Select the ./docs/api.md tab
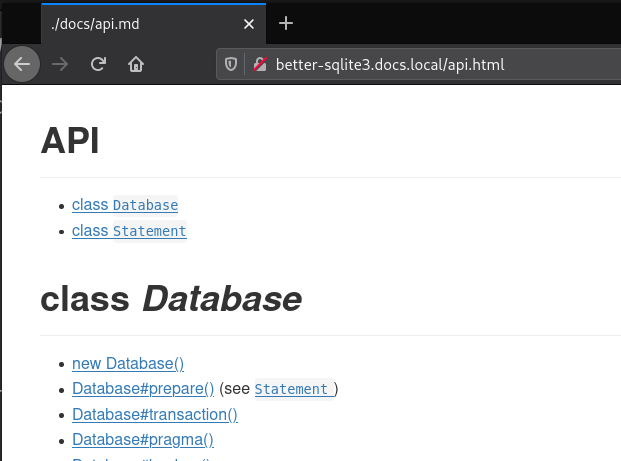The width and height of the screenshot is (621, 461). pyautogui.click(x=130, y=23)
